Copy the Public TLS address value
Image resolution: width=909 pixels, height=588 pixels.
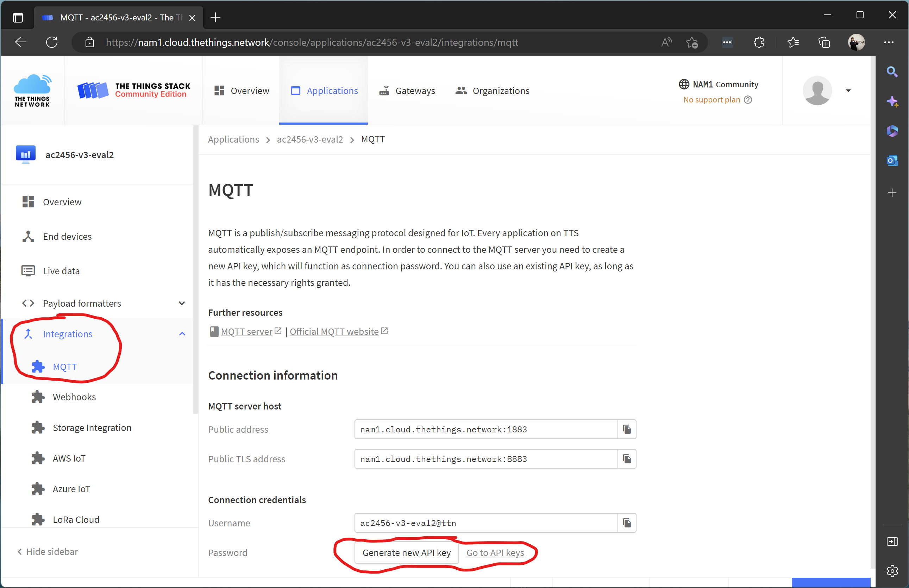627,458
